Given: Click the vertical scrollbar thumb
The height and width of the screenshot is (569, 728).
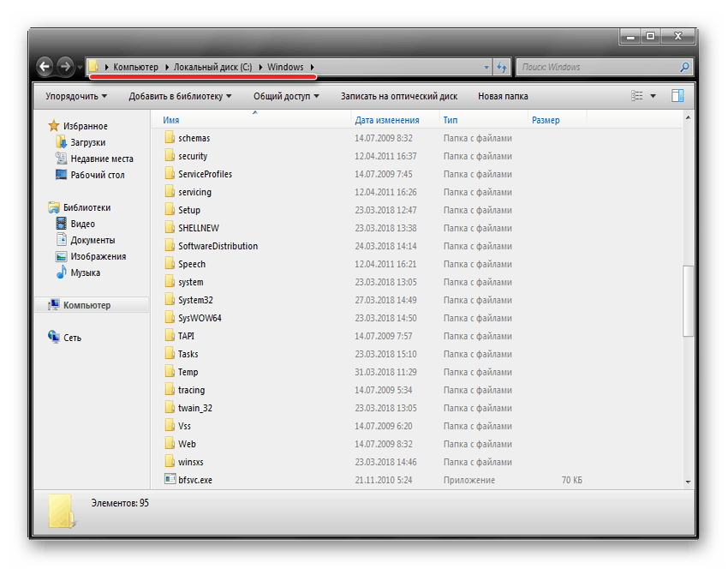Looking at the screenshot, I should [689, 300].
